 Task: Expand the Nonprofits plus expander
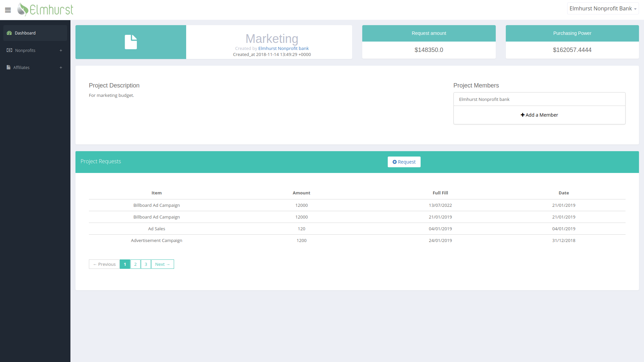(61, 51)
